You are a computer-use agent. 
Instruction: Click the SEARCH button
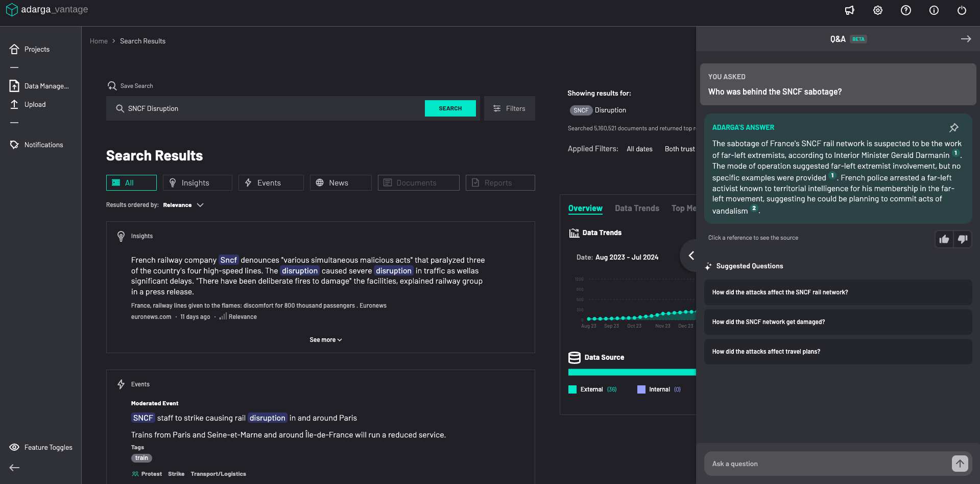[450, 108]
